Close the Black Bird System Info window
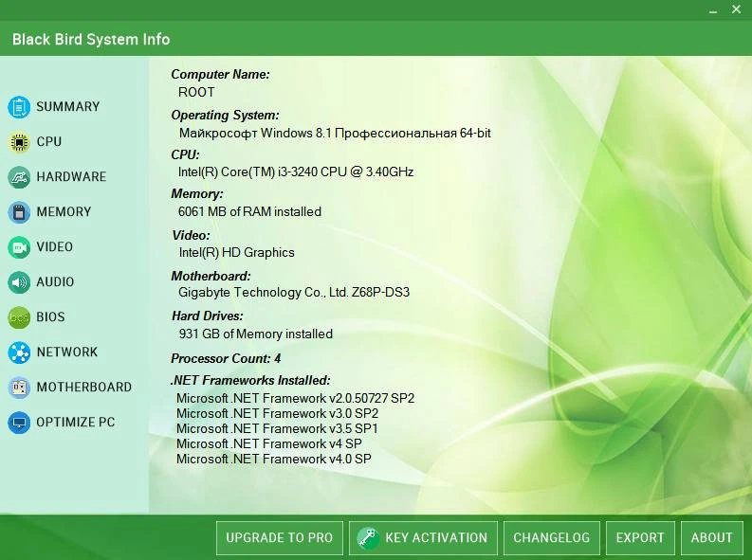The image size is (752, 560). [x=736, y=9]
